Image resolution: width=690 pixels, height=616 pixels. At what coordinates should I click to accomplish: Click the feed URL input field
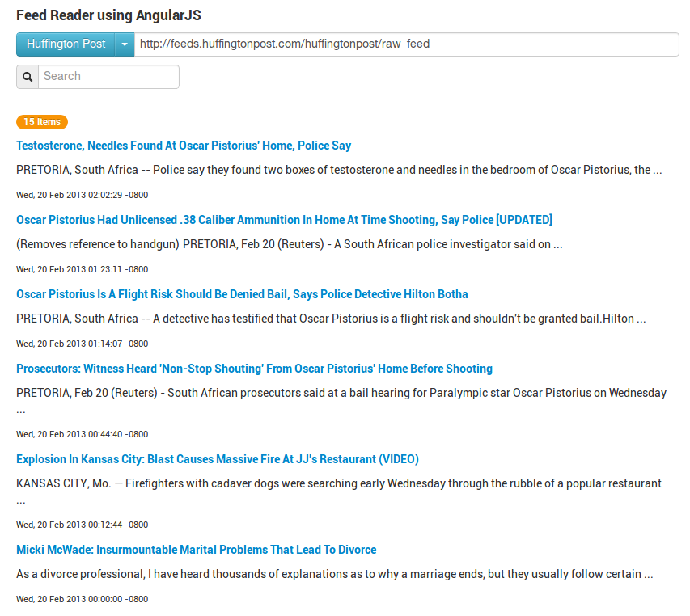tap(407, 44)
